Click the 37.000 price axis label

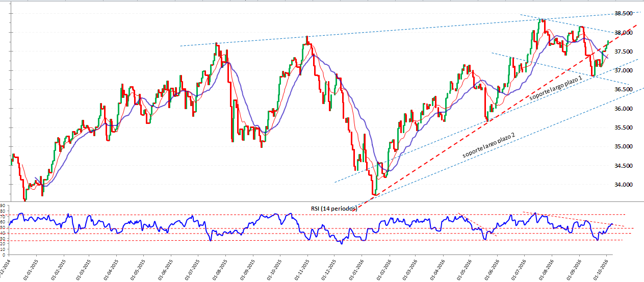pos(624,70)
